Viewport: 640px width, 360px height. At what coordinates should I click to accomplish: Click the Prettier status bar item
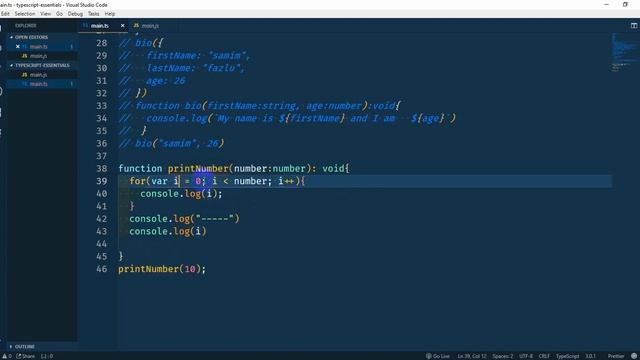coord(616,356)
